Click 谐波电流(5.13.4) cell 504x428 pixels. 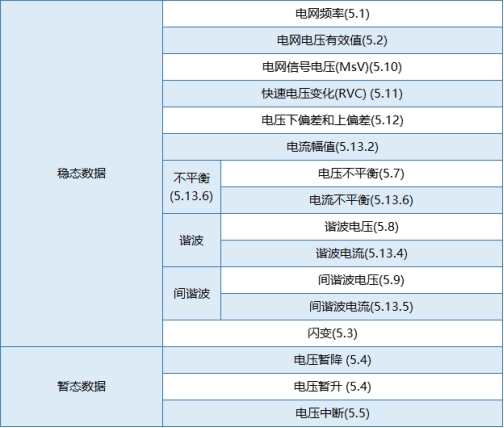362,254
